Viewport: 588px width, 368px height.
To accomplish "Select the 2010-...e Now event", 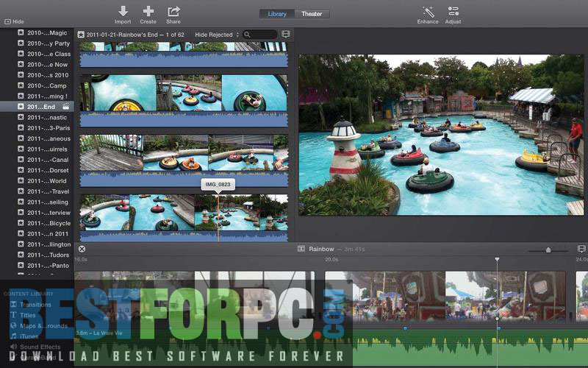I will 47,64.
